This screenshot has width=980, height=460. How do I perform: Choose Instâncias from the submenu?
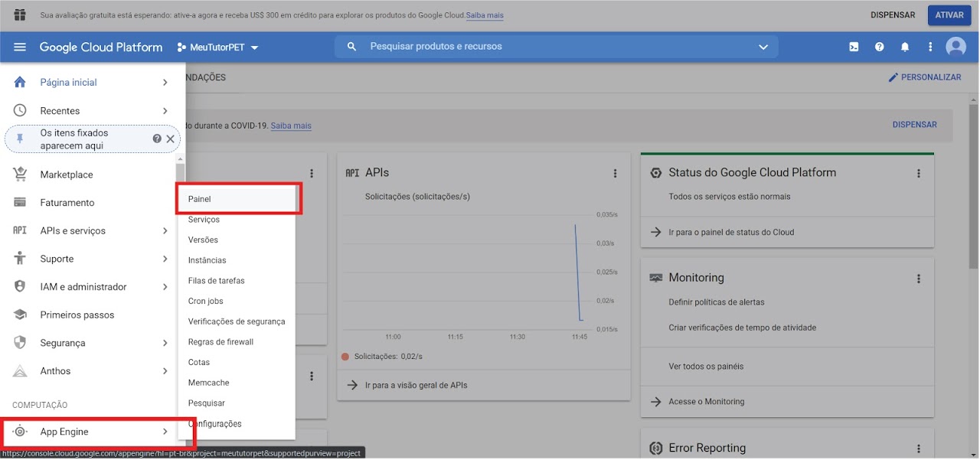point(207,260)
